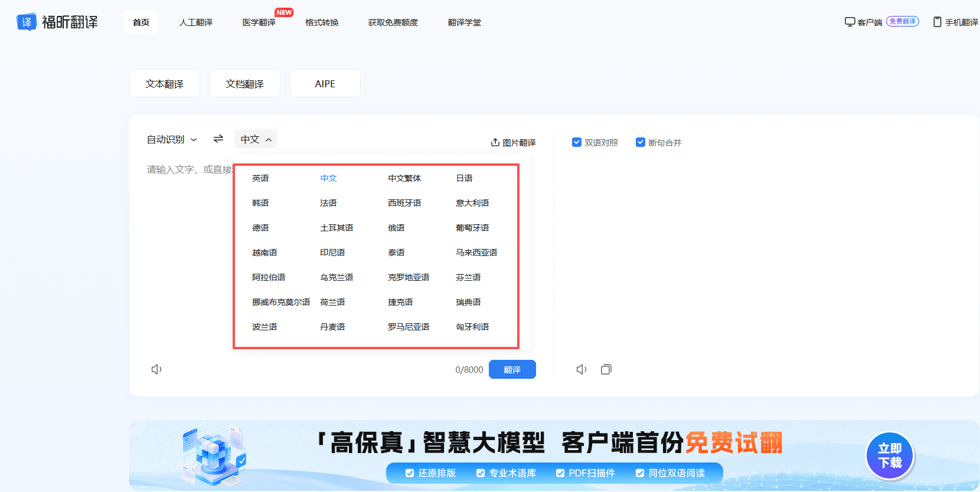Click the 福昕翻译 logo icon
Viewport: 980px width, 492px height.
[27, 22]
